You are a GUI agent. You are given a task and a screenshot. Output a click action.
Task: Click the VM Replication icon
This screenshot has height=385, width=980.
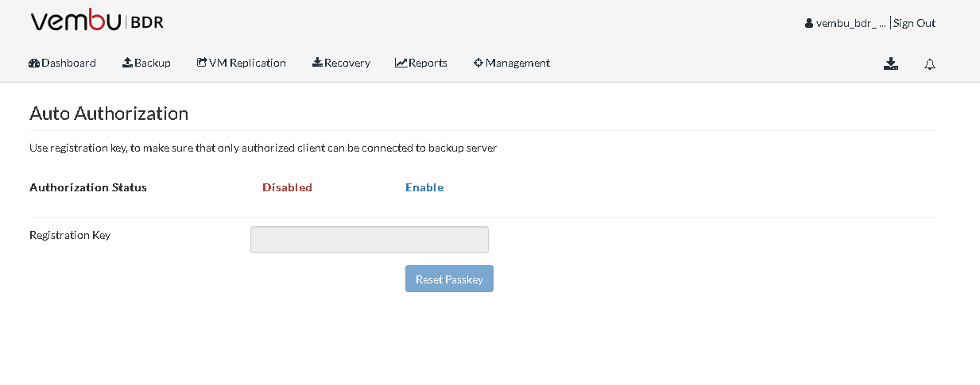click(x=202, y=63)
